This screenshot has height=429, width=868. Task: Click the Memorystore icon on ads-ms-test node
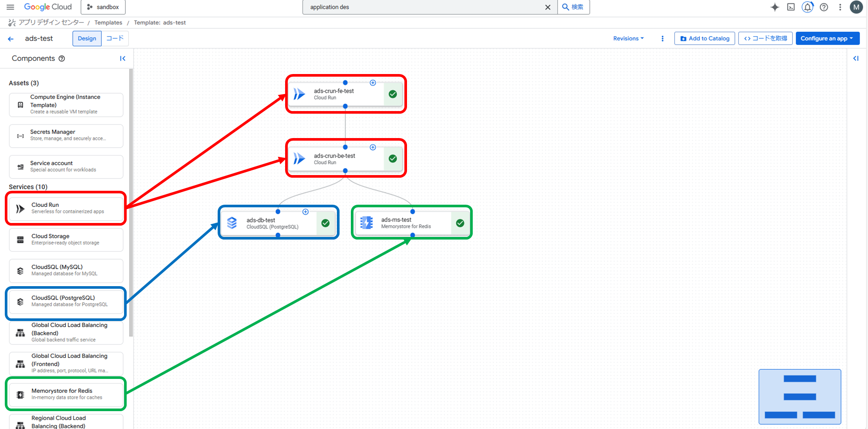367,223
